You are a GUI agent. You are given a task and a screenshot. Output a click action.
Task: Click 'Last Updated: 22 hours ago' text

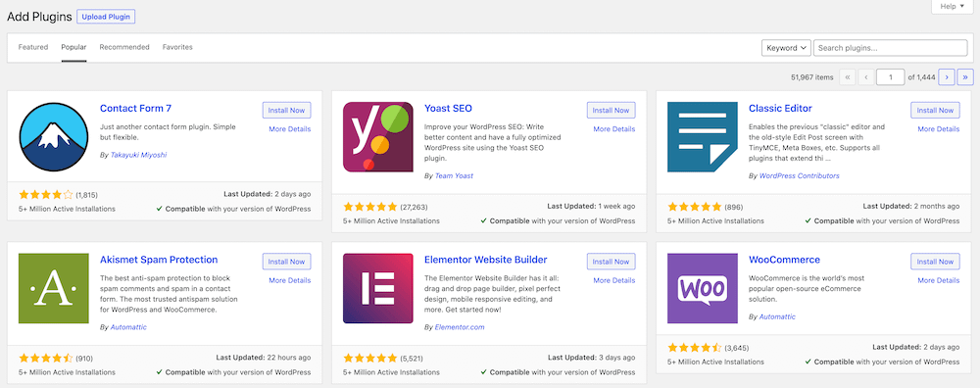click(263, 358)
